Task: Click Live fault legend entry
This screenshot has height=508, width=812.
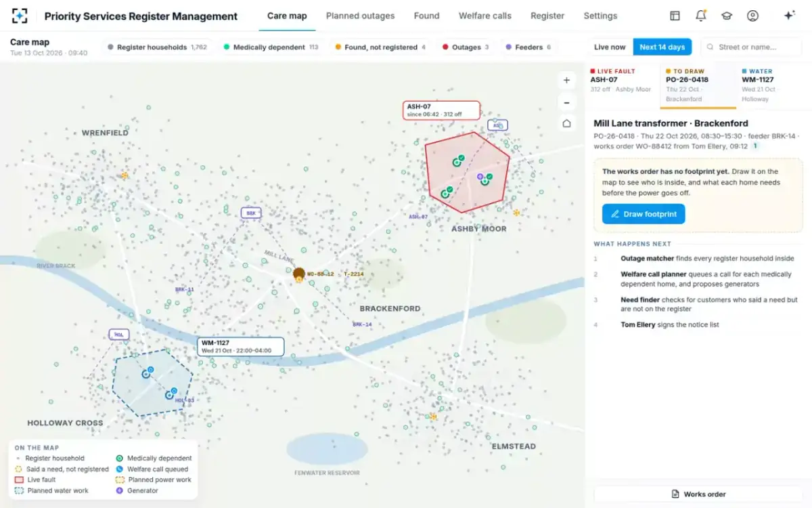Action: coord(36,480)
